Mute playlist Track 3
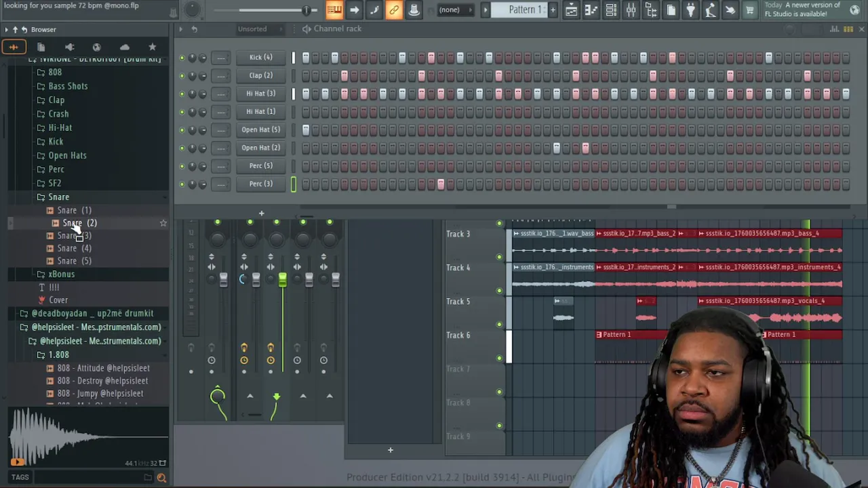This screenshot has height=488, width=868. pos(500,257)
